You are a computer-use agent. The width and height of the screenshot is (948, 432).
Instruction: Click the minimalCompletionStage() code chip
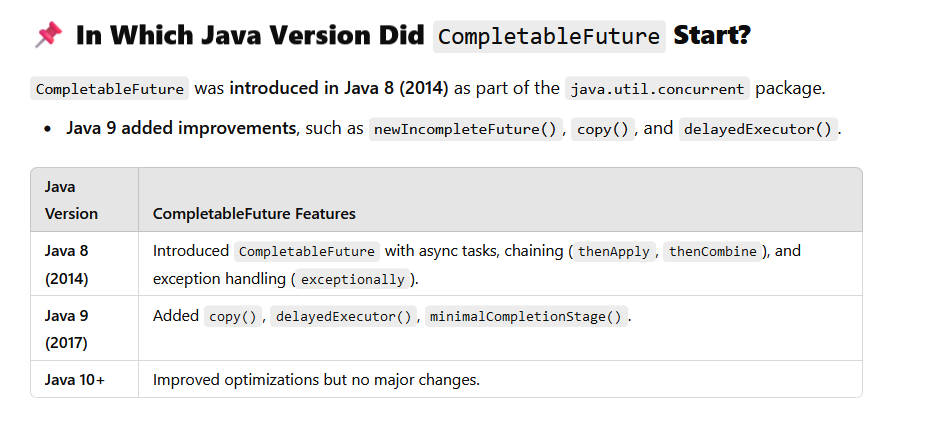tap(526, 317)
